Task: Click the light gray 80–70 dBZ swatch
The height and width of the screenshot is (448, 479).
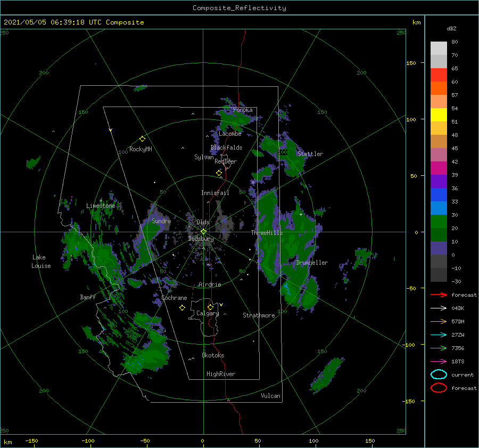Action: (x=439, y=48)
